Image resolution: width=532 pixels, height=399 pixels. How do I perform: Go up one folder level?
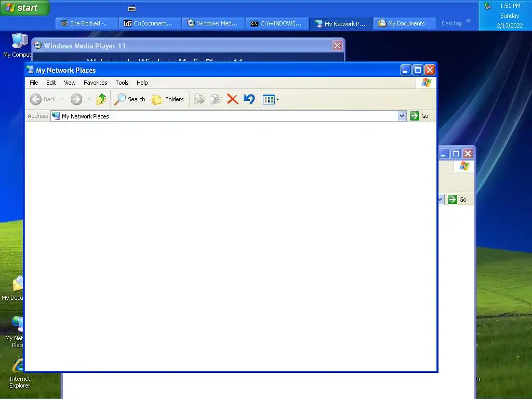click(101, 99)
